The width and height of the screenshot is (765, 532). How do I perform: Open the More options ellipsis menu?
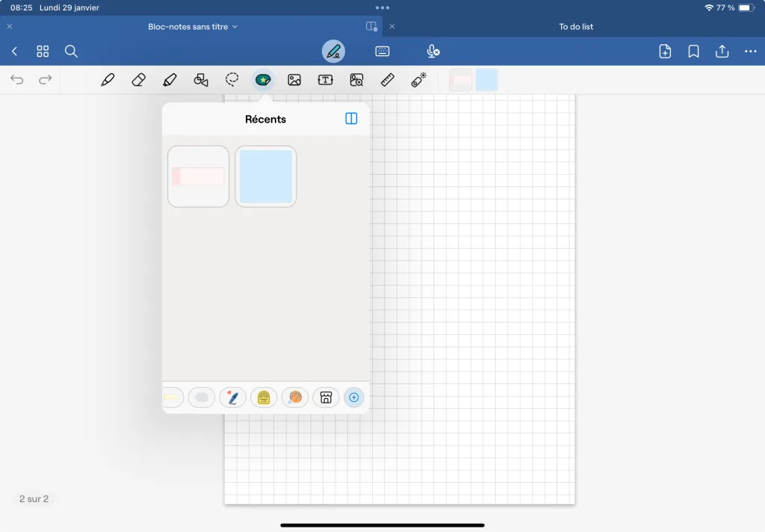click(x=750, y=52)
